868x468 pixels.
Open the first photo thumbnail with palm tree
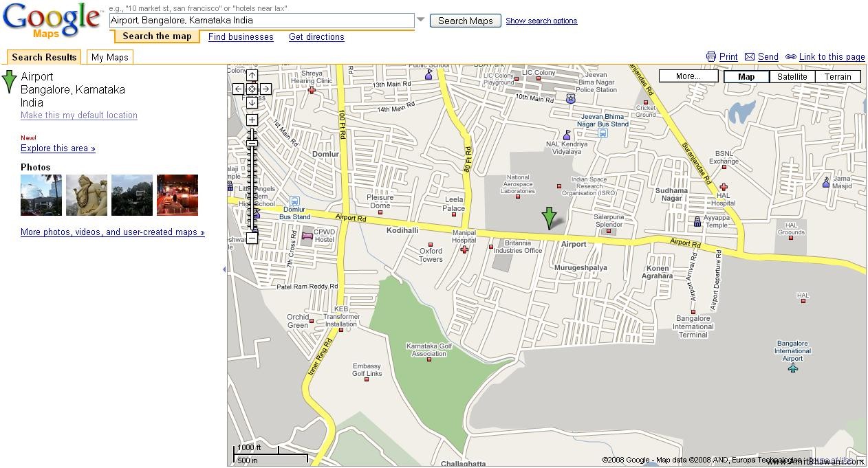coord(41,195)
